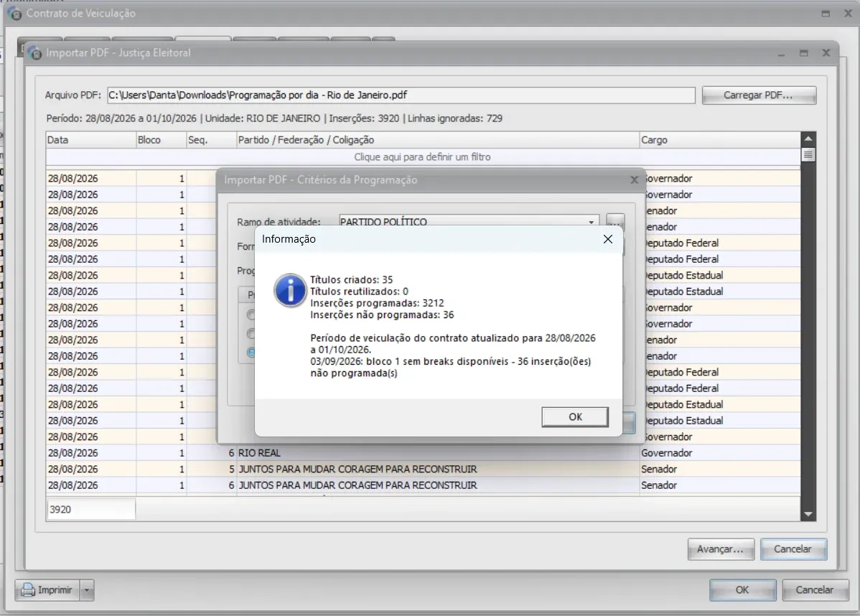Screen dimensions: 860x616
Task: Click the scroll-down arrow of the table scrollbar
Action: 808,514
